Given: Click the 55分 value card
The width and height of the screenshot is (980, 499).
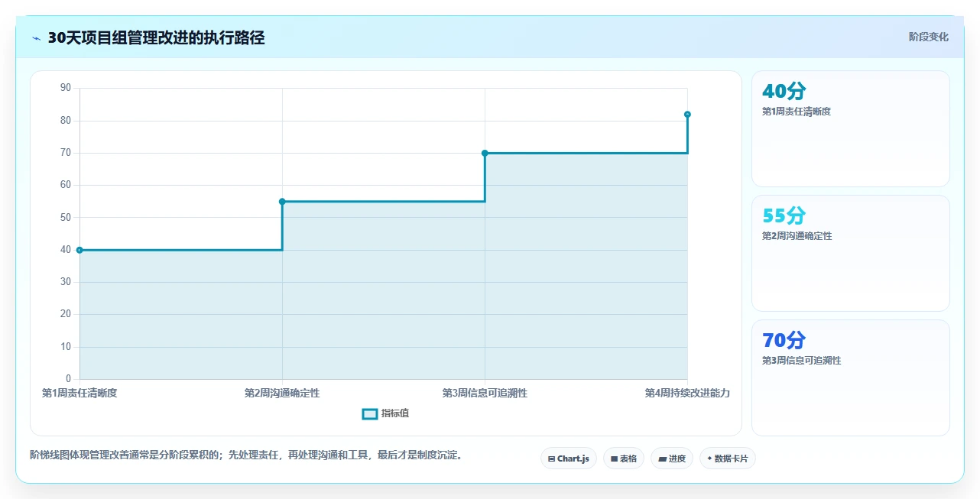Looking at the screenshot, I should click(851, 253).
